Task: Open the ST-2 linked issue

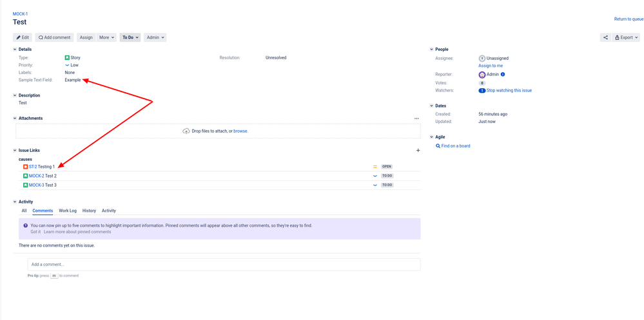Action: 33,167
